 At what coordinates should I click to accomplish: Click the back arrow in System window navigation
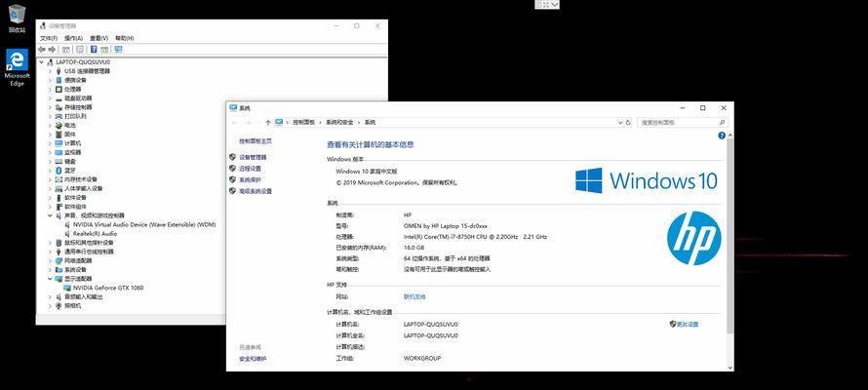pyautogui.click(x=235, y=122)
